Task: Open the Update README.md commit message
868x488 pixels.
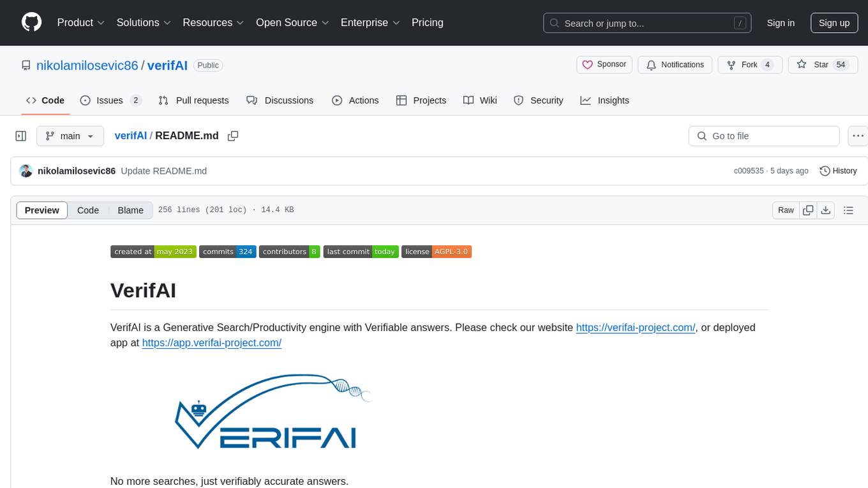Action: pyautogui.click(x=164, y=171)
